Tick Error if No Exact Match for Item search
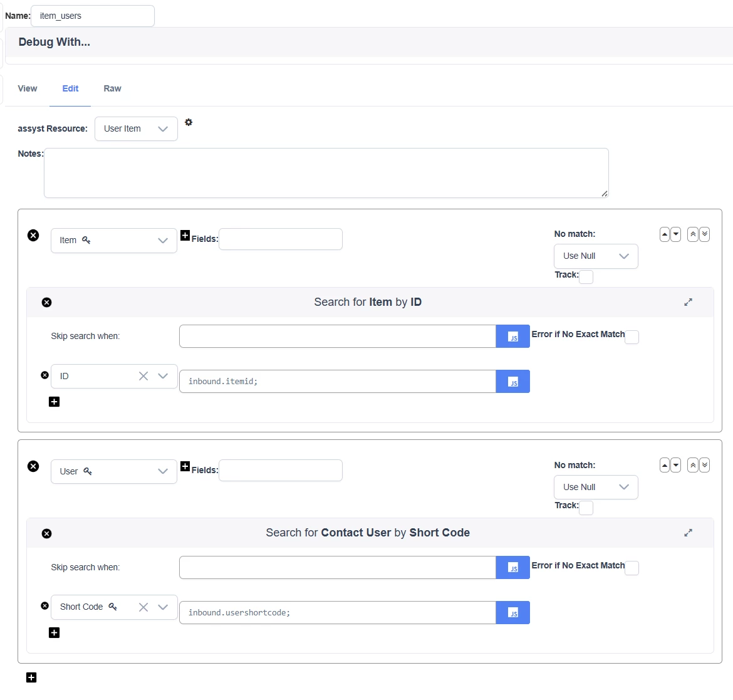 tap(632, 337)
